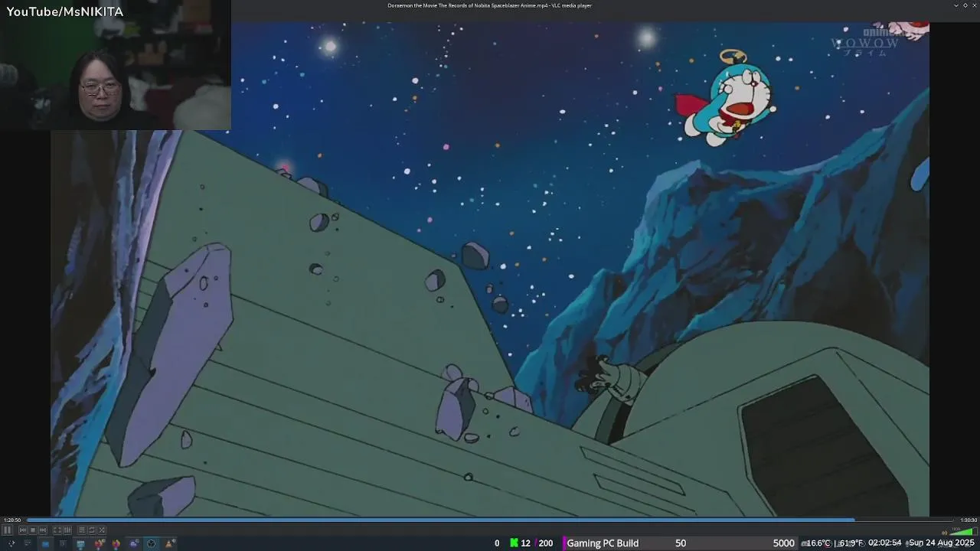Focus the VLC cone icon in taskbar
This screenshot has width=980, height=551.
pos(170,543)
